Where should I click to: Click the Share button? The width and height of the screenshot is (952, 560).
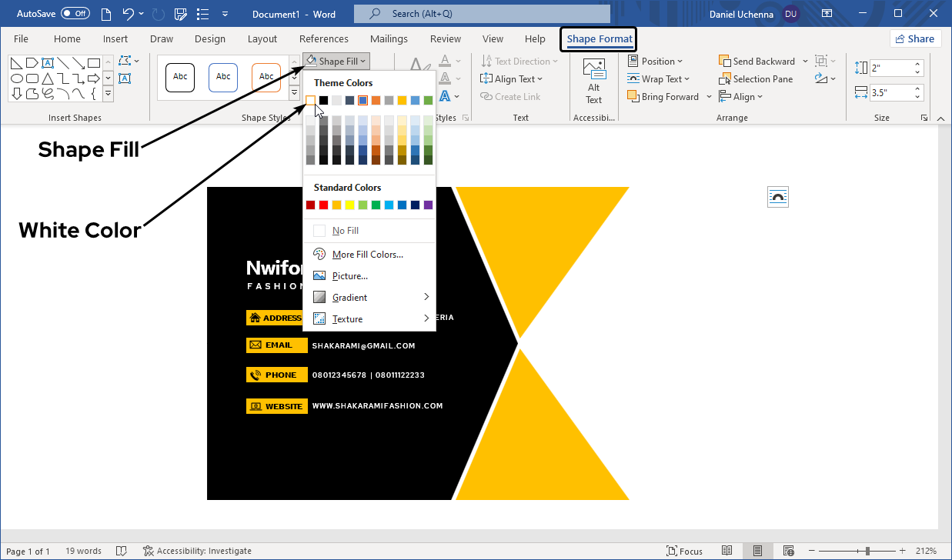(x=915, y=39)
